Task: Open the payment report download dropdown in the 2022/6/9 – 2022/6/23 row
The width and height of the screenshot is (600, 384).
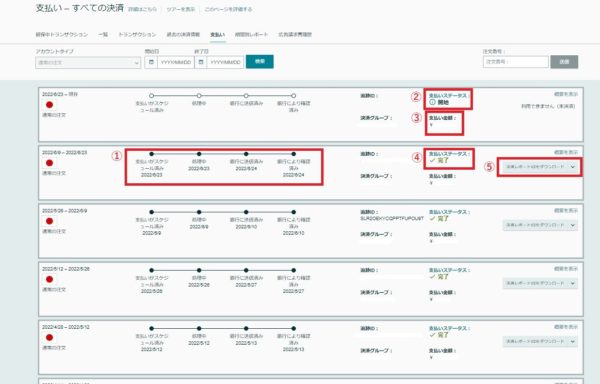Action: (540, 167)
